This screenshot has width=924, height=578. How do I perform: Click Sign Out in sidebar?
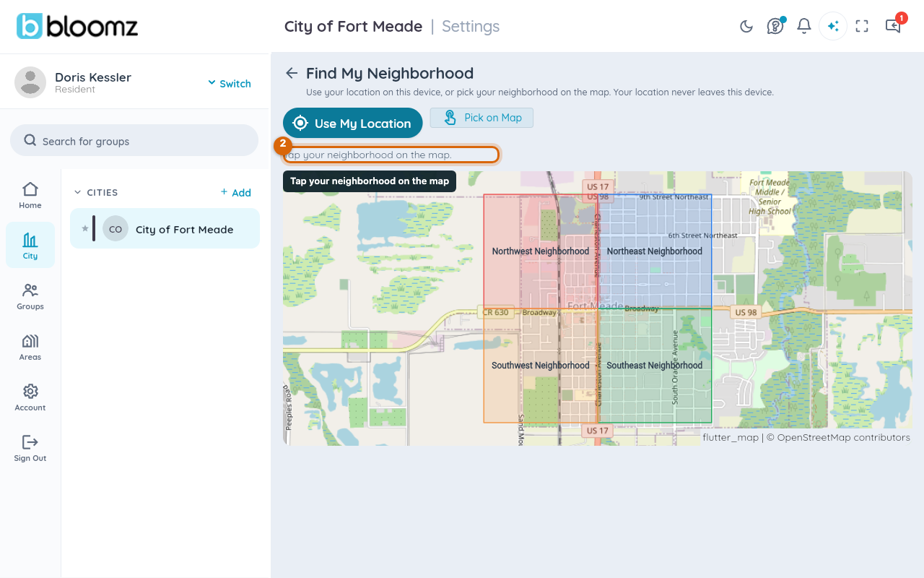pyautogui.click(x=30, y=448)
